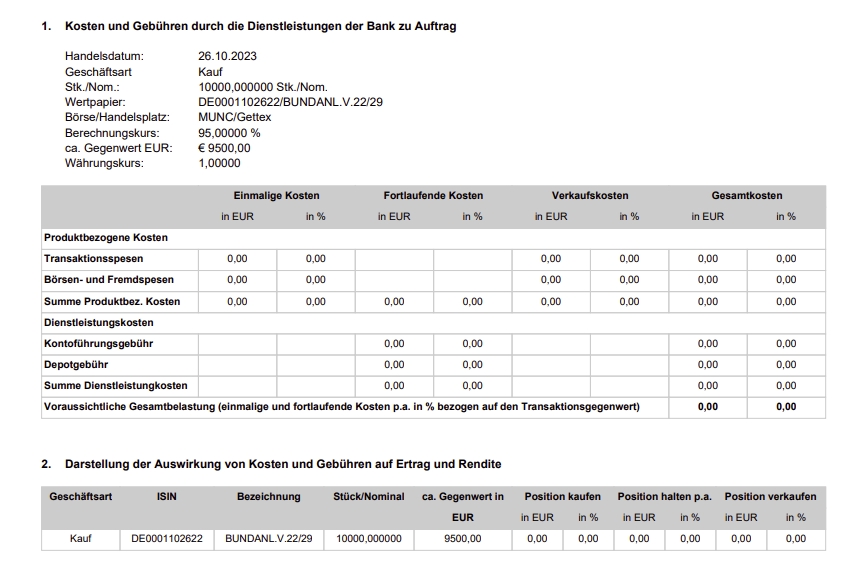
Task: Select the Transaktionsspesen row label
Action: 94,258
